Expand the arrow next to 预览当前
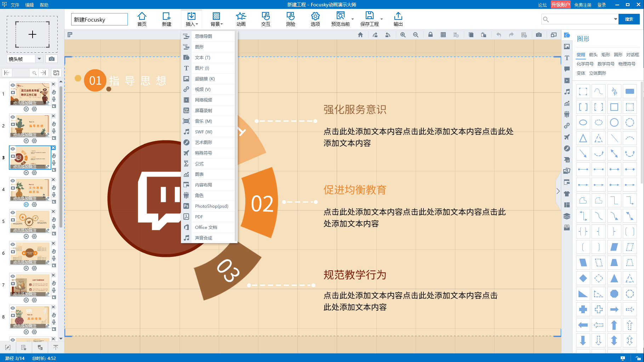Screen dimensions: 644x362 coord(353,19)
